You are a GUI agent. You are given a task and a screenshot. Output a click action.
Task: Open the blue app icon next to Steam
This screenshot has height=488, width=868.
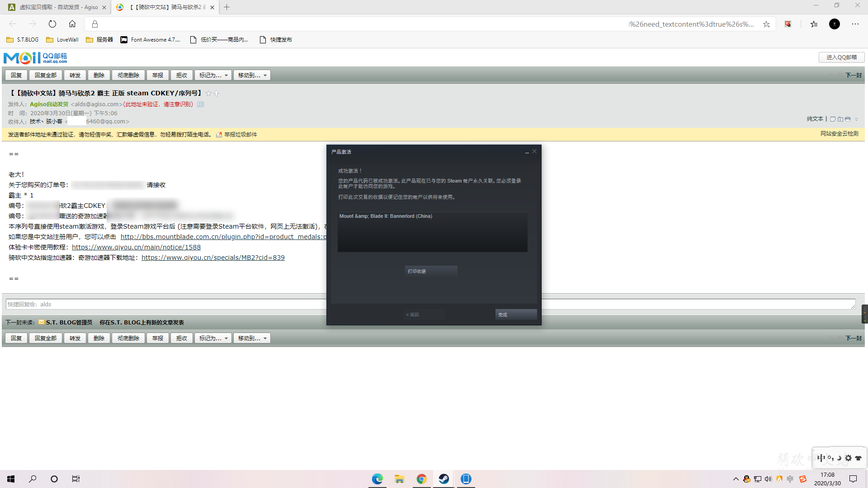point(466,479)
